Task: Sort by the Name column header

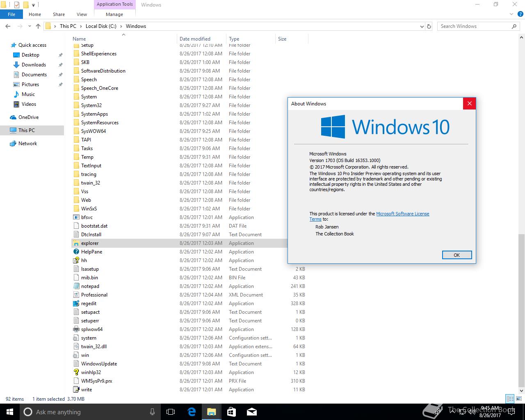Action: (x=123, y=39)
